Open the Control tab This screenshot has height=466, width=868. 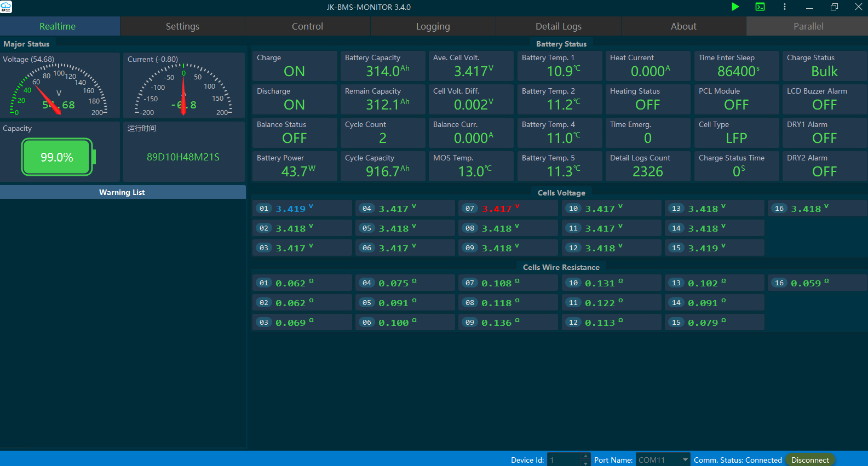click(307, 26)
